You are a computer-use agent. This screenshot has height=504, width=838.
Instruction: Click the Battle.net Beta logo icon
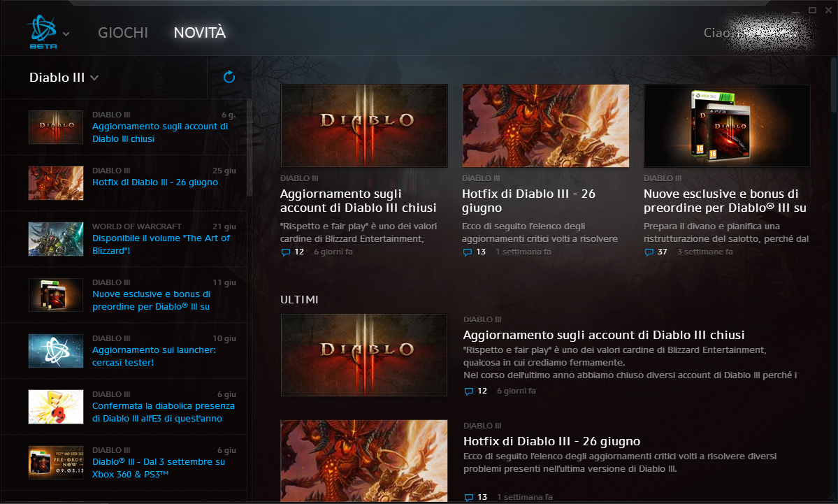pos(42,31)
